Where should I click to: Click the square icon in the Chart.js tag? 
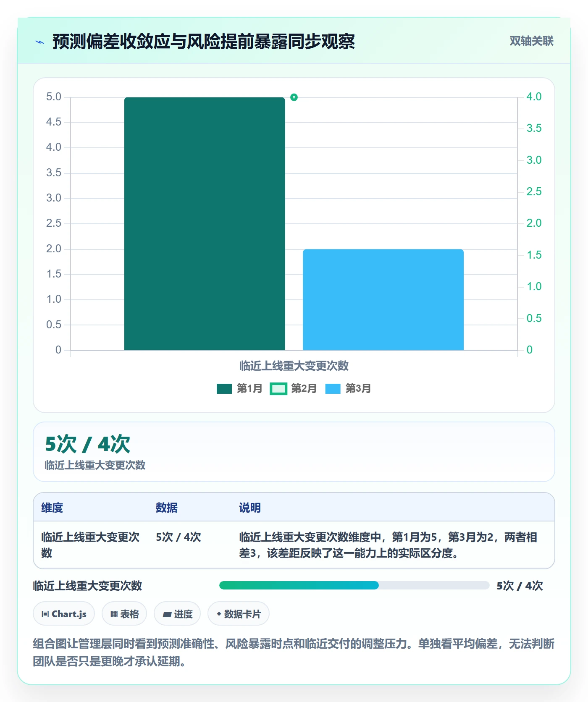[45, 614]
